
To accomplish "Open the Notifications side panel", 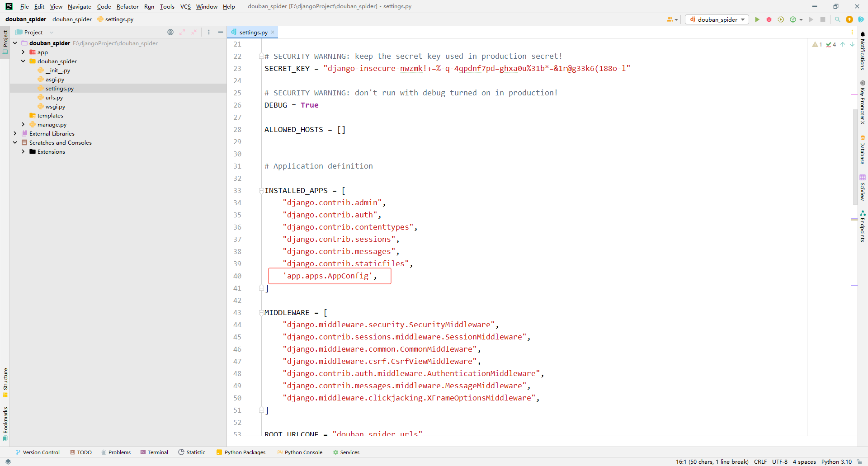I will pyautogui.click(x=863, y=51).
